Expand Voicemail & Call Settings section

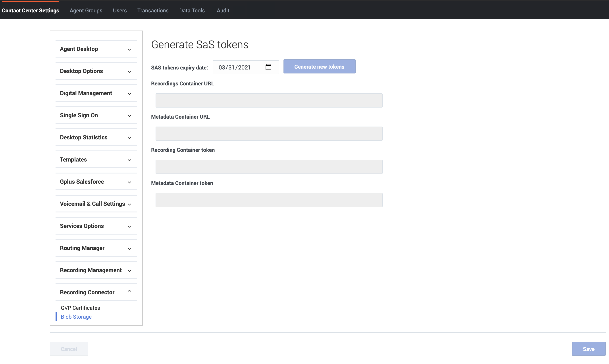pyautogui.click(x=96, y=204)
